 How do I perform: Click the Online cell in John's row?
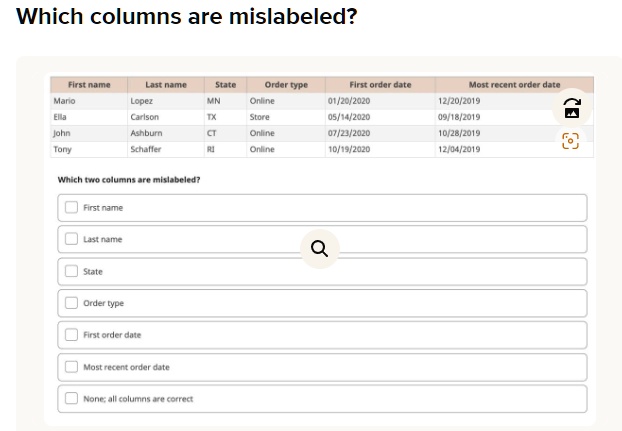tap(286, 133)
